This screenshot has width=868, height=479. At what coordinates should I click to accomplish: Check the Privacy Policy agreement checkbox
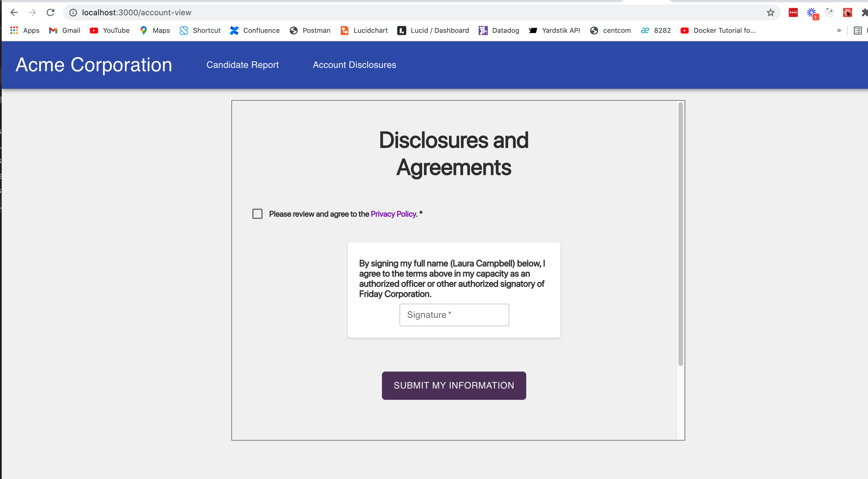click(x=257, y=214)
